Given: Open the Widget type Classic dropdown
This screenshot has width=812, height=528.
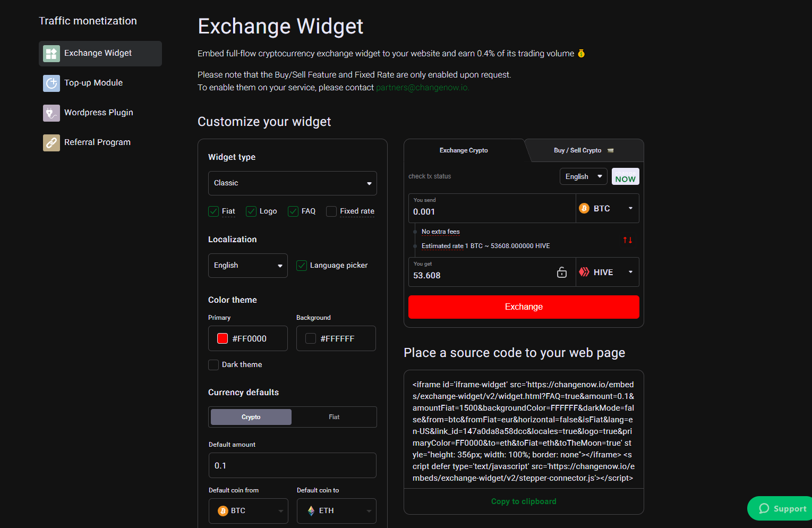Looking at the screenshot, I should tap(293, 183).
